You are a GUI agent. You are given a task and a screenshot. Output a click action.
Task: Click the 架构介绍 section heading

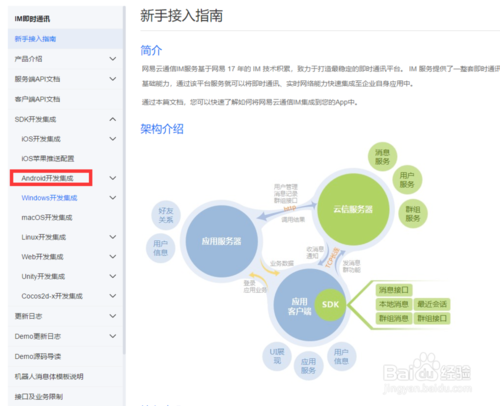[x=162, y=129]
